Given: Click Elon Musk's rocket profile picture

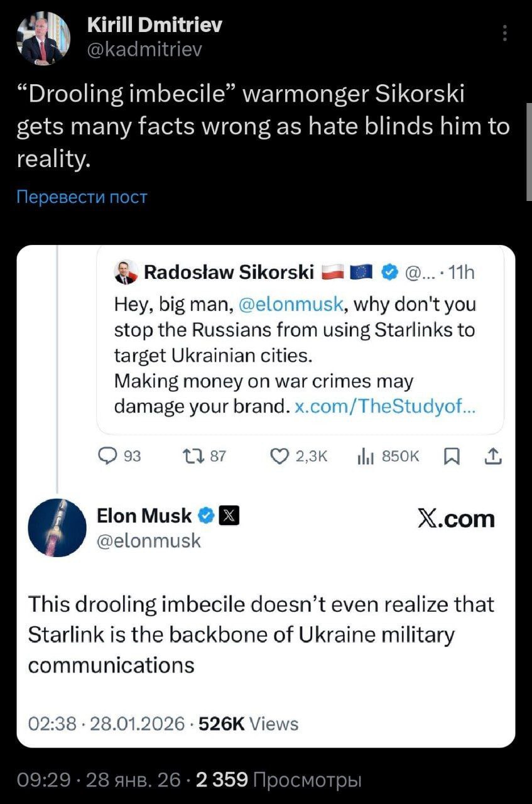Looking at the screenshot, I should [x=58, y=528].
